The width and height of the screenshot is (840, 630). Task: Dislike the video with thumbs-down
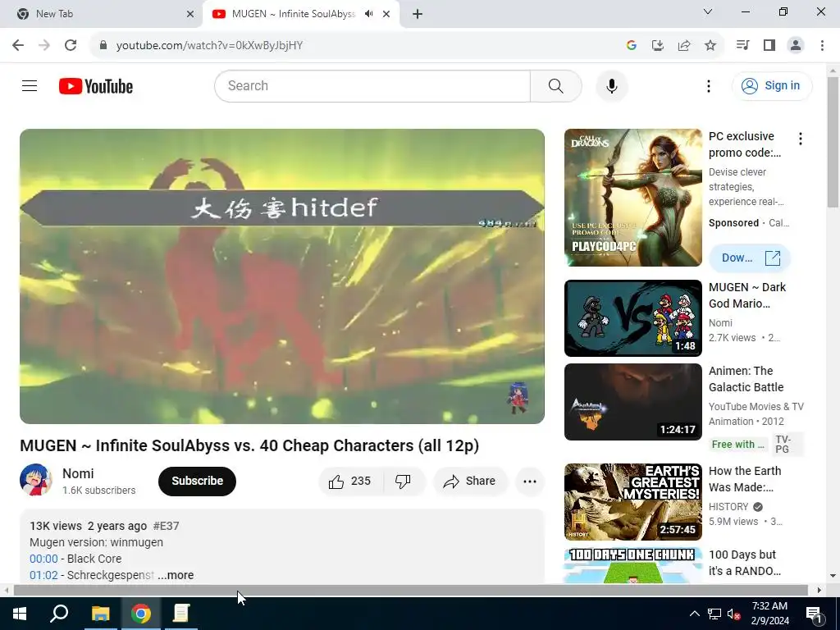pyautogui.click(x=403, y=481)
